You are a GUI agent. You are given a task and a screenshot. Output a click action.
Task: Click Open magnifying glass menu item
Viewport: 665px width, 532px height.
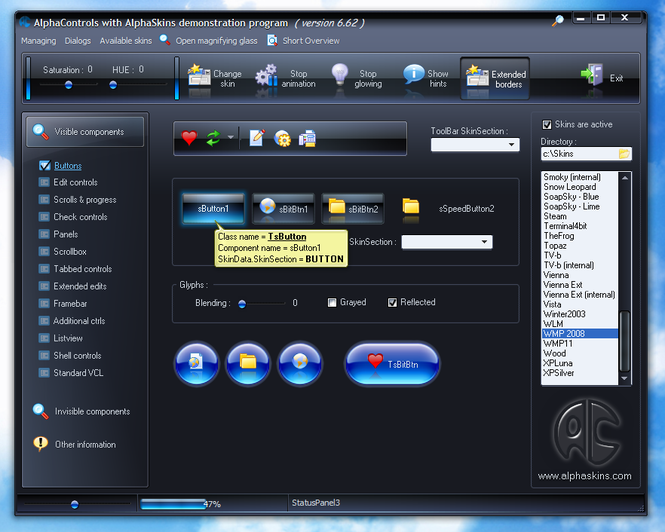[x=216, y=41]
